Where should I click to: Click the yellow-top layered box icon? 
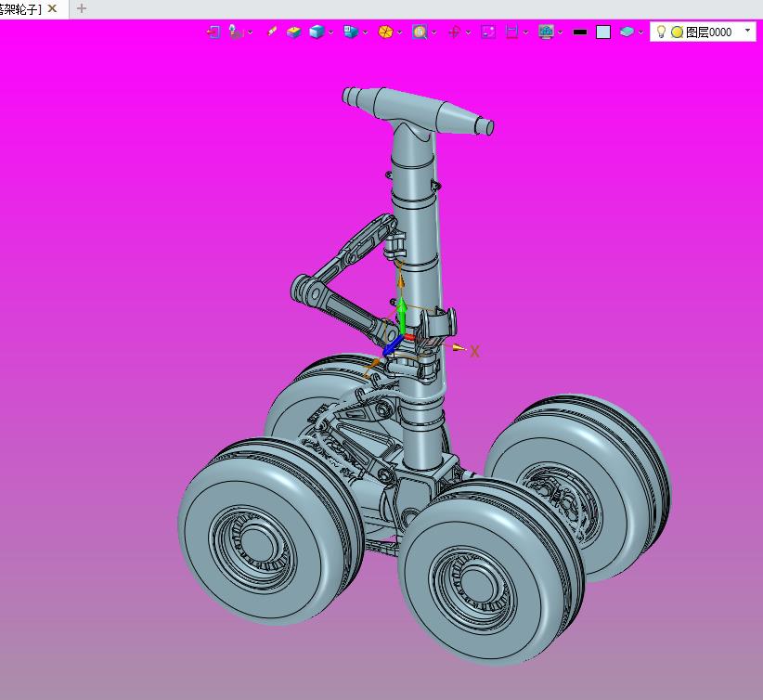tap(293, 32)
